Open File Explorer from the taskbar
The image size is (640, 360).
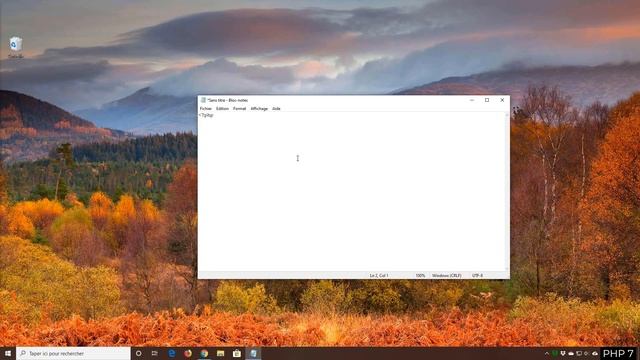(x=220, y=353)
